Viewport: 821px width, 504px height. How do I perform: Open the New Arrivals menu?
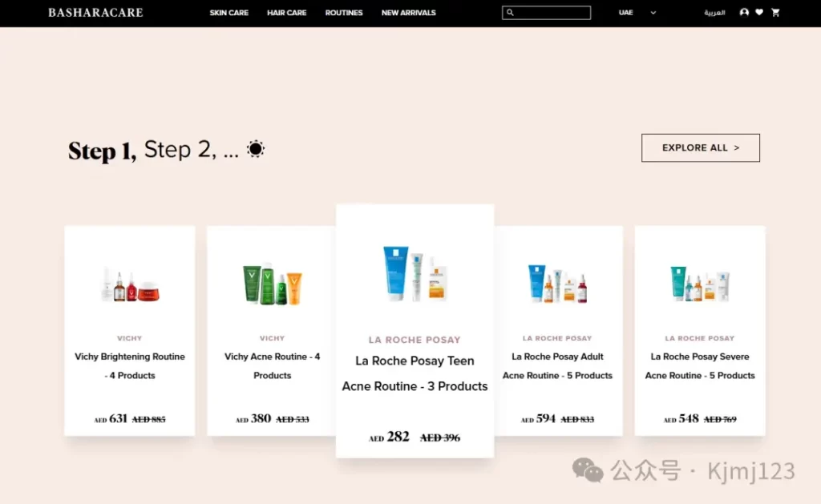pos(408,13)
